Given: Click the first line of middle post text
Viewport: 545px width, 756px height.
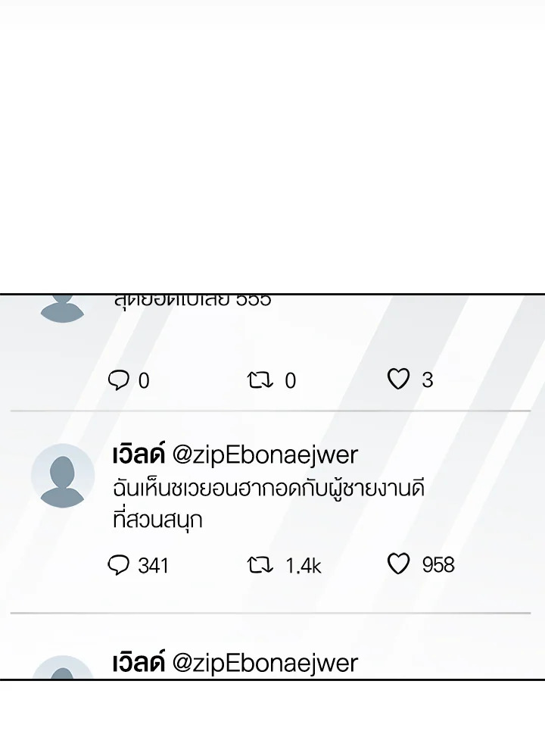Looking at the screenshot, I should [269, 489].
